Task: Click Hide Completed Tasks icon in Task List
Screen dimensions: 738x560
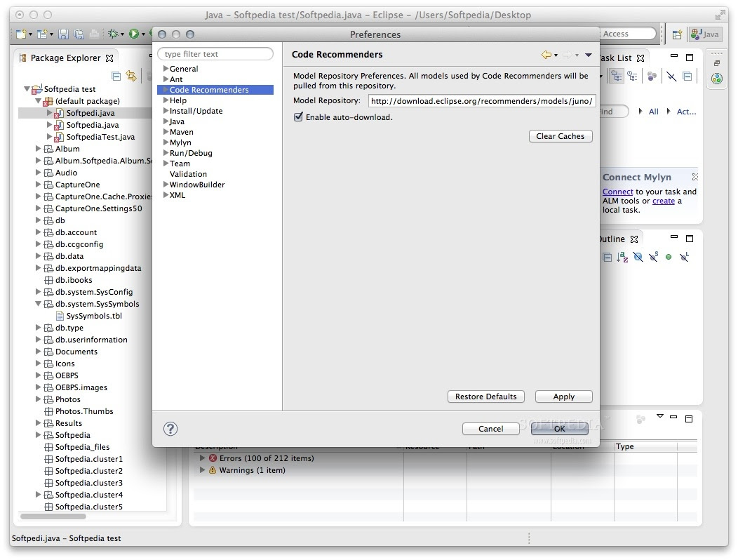Action: 671,76
